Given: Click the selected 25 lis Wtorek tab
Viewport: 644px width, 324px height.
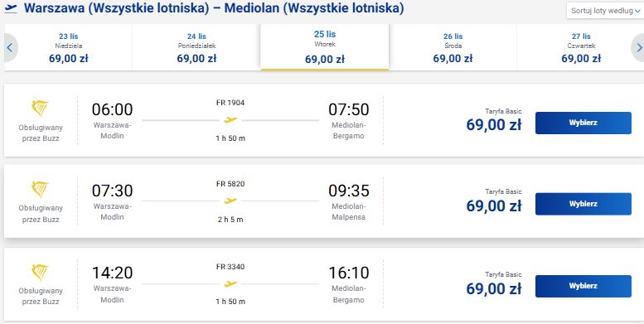Looking at the screenshot, I should click(325, 46).
